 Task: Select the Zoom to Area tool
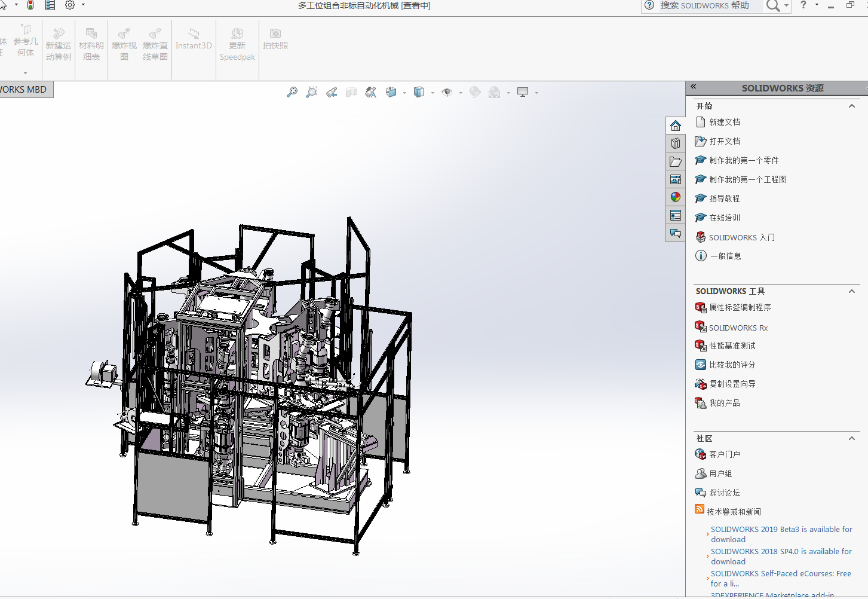tap(312, 92)
